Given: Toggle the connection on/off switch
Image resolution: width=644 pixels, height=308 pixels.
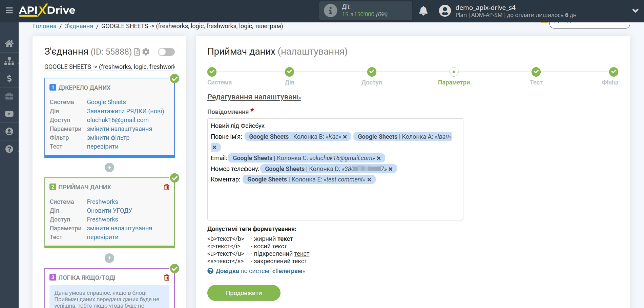Looking at the screenshot, I should pyautogui.click(x=166, y=52).
